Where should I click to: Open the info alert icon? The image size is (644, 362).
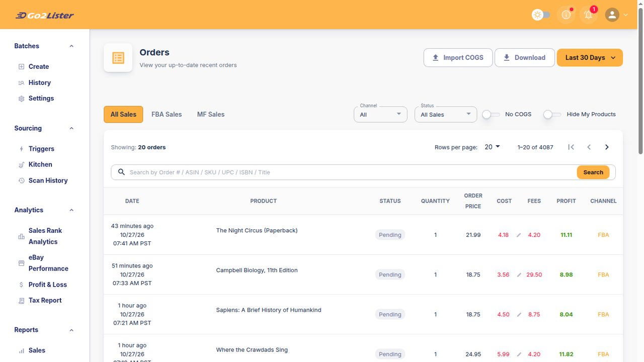click(x=566, y=15)
